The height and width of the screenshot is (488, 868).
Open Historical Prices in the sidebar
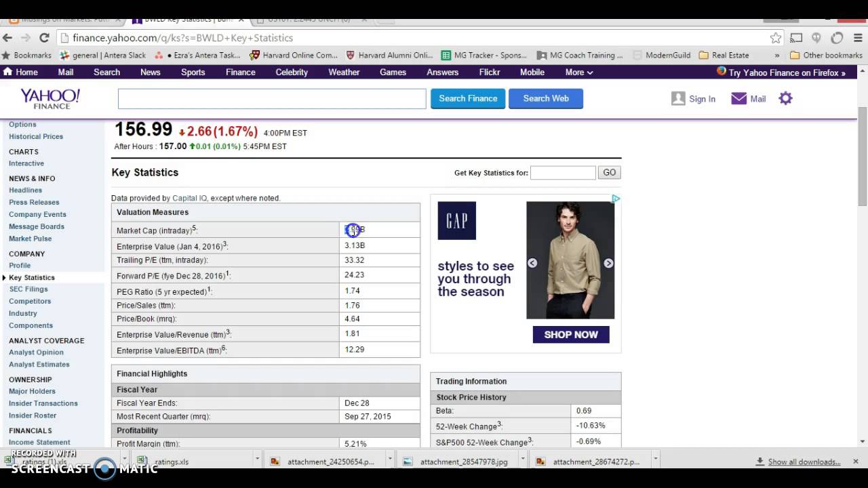coord(36,136)
